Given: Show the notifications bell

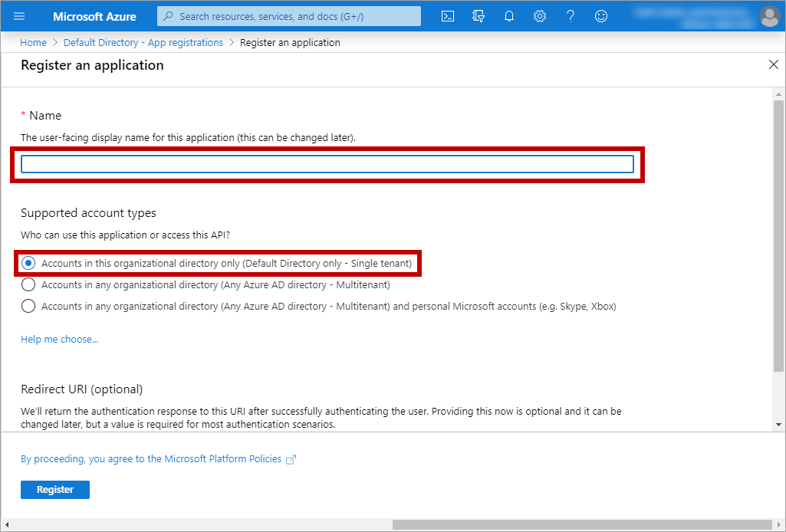Looking at the screenshot, I should [509, 17].
